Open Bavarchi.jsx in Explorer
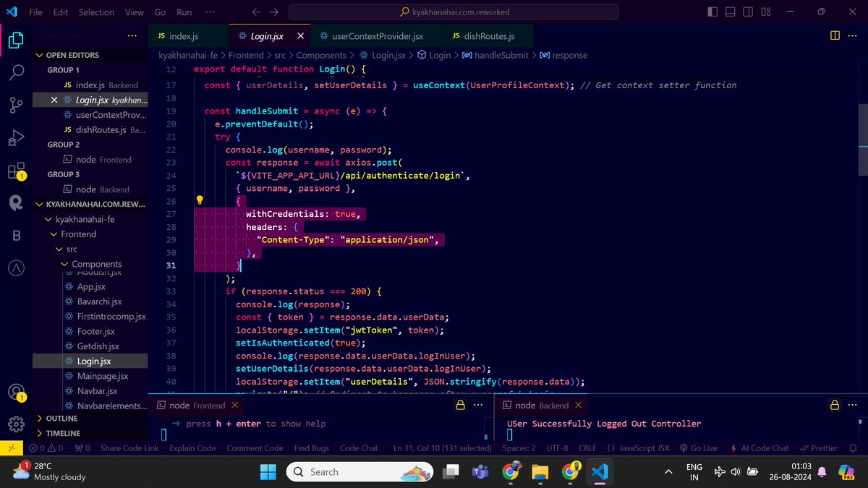Image resolution: width=868 pixels, height=488 pixels. click(x=99, y=301)
